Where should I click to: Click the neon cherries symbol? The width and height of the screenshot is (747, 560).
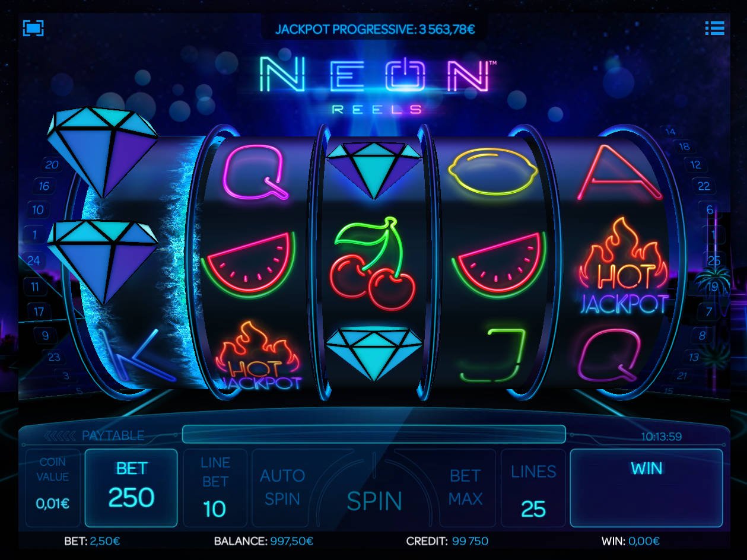point(372,265)
